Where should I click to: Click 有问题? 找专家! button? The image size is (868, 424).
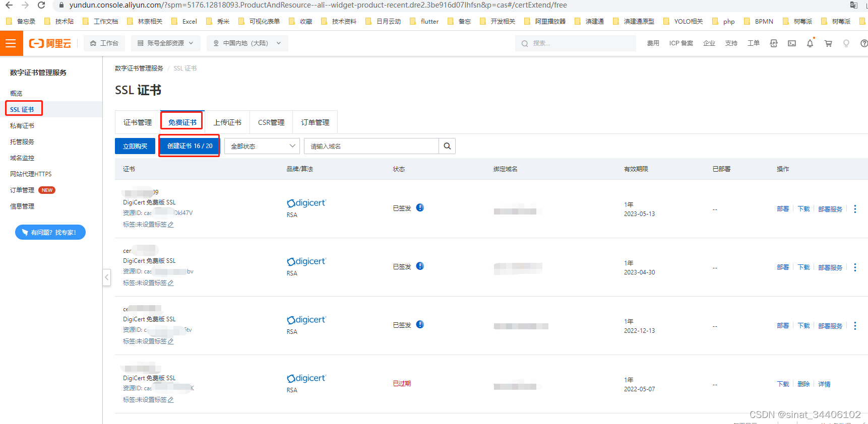pyautogui.click(x=50, y=232)
